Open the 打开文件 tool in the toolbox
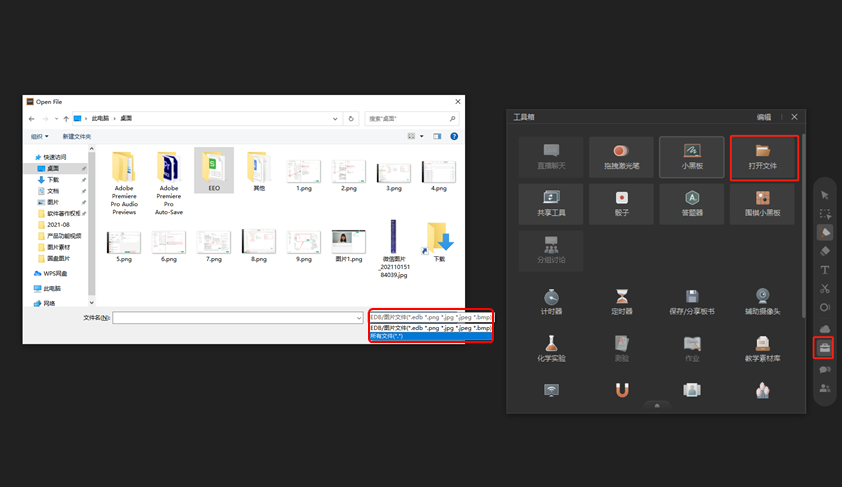This screenshot has width=842, height=487. coord(763,157)
